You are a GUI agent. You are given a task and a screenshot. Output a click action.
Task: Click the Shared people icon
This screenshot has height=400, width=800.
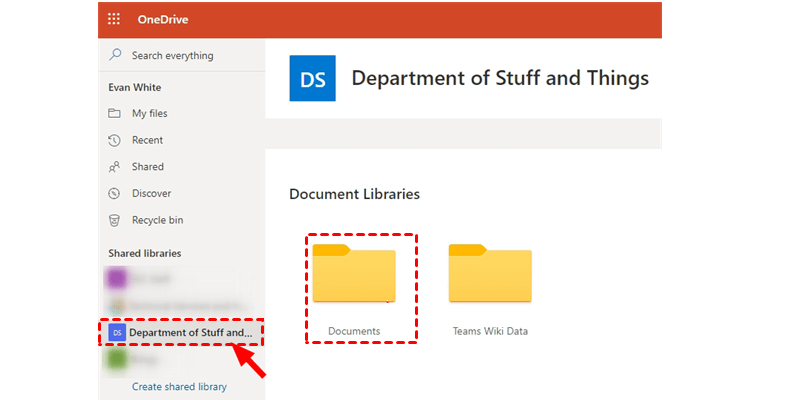point(114,167)
